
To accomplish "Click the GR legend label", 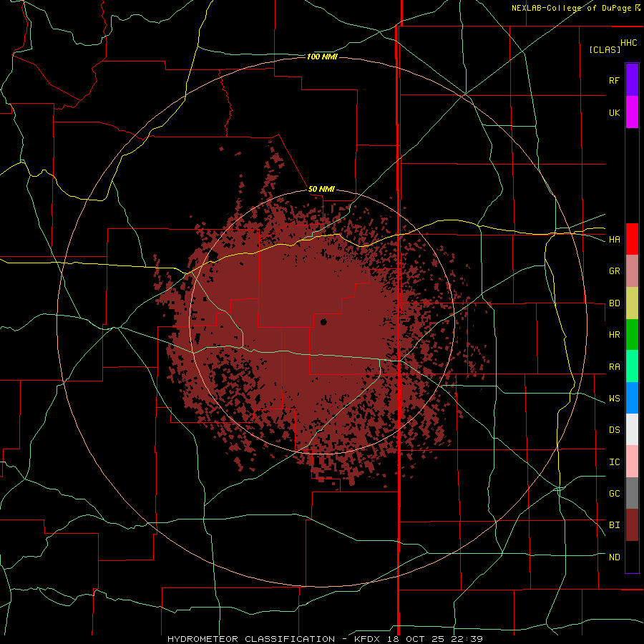I will coord(614,271).
